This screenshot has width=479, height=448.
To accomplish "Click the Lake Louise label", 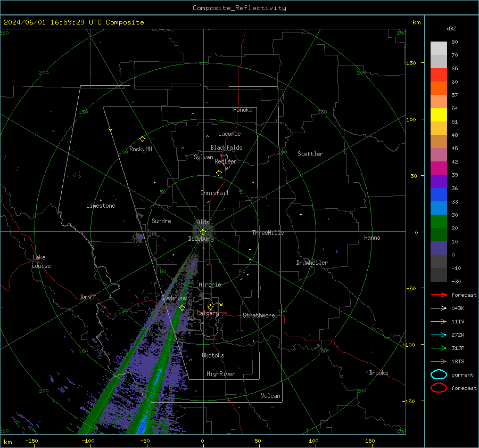I will click(x=41, y=262).
